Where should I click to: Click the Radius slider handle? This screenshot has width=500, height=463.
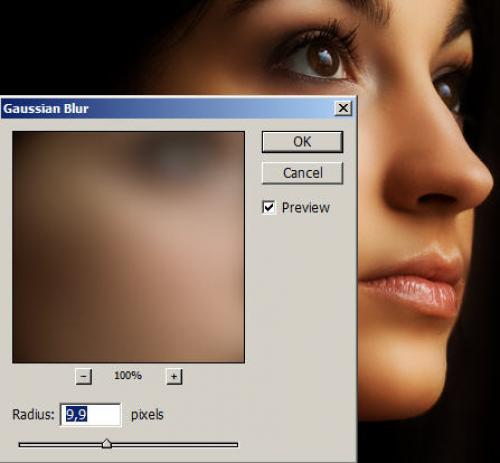[x=107, y=444]
